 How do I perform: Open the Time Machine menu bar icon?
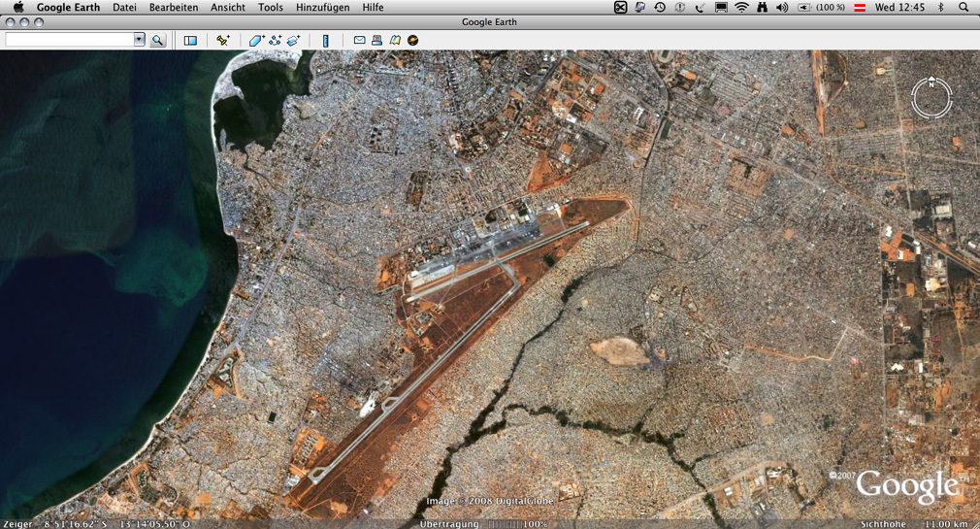[x=660, y=8]
